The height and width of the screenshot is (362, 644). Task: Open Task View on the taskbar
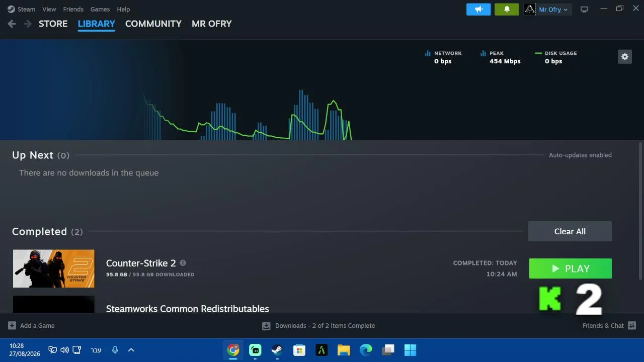coord(388,350)
